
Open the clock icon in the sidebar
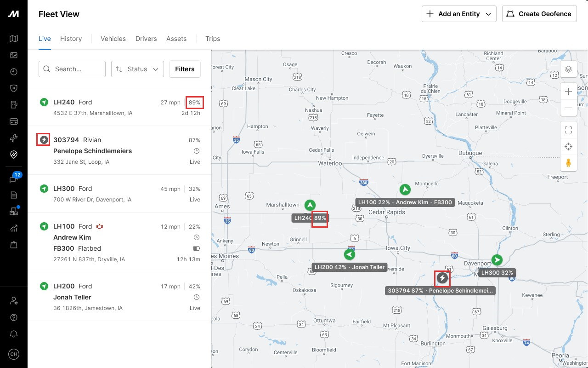[14, 72]
